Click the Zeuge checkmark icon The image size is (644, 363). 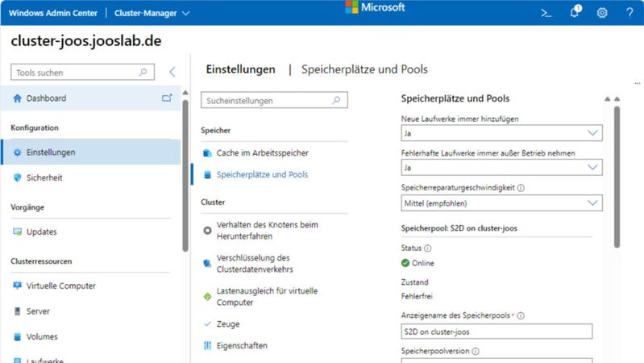pos(207,324)
